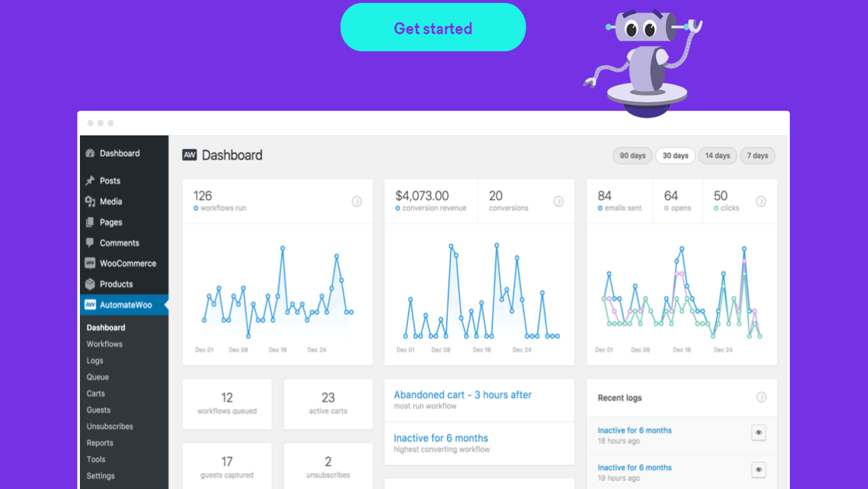Select the 14 days range

click(x=718, y=156)
